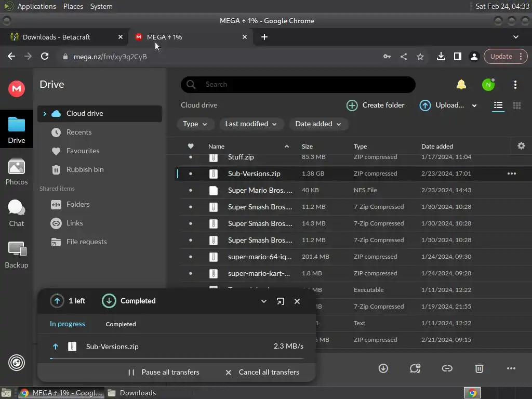
Task: Focus the MEGA search field
Action: coord(298,85)
